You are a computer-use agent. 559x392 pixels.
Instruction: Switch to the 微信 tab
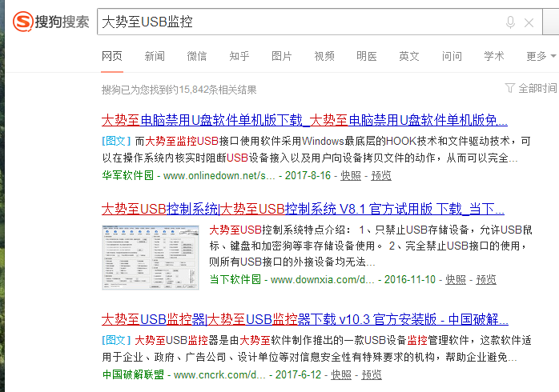197,56
